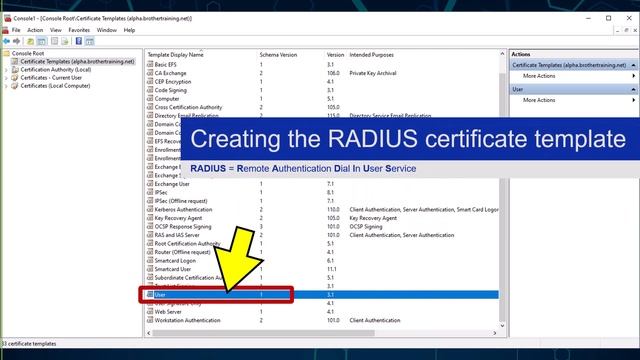
Task: Click the OCSP Response Signing template icon
Action: [150, 227]
